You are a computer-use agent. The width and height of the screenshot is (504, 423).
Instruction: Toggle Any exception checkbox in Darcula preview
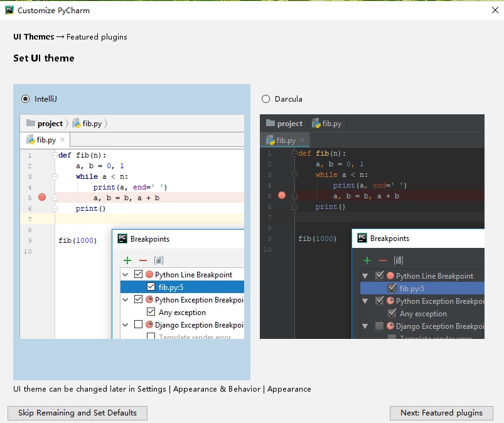(392, 313)
